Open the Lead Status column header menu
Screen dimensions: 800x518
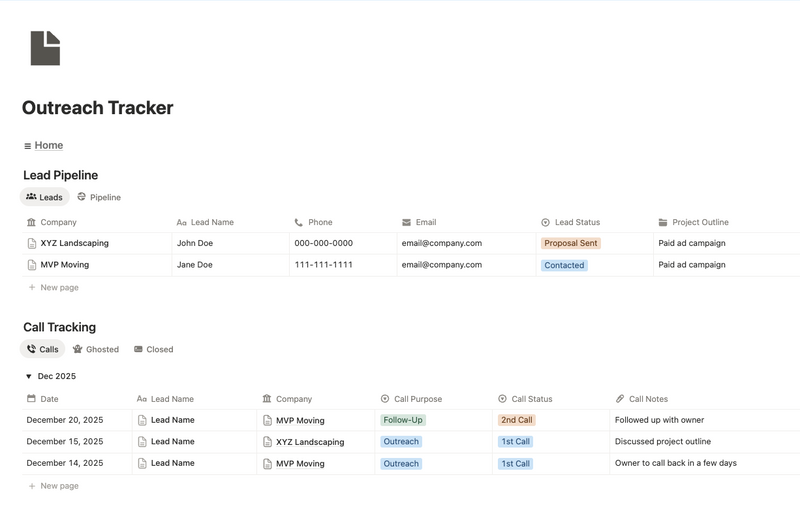(577, 222)
